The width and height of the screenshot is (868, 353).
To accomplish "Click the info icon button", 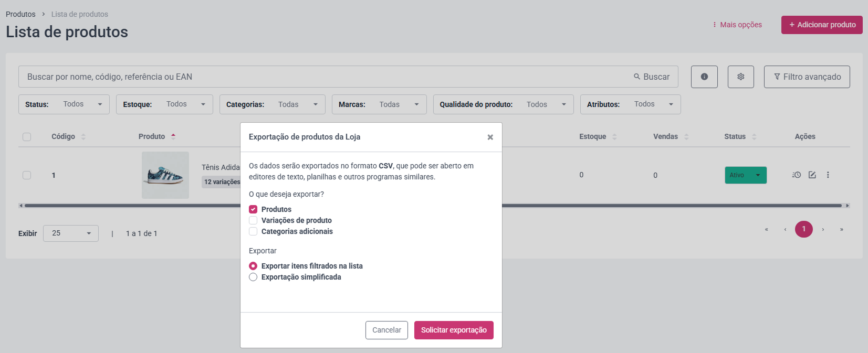I will pyautogui.click(x=704, y=77).
